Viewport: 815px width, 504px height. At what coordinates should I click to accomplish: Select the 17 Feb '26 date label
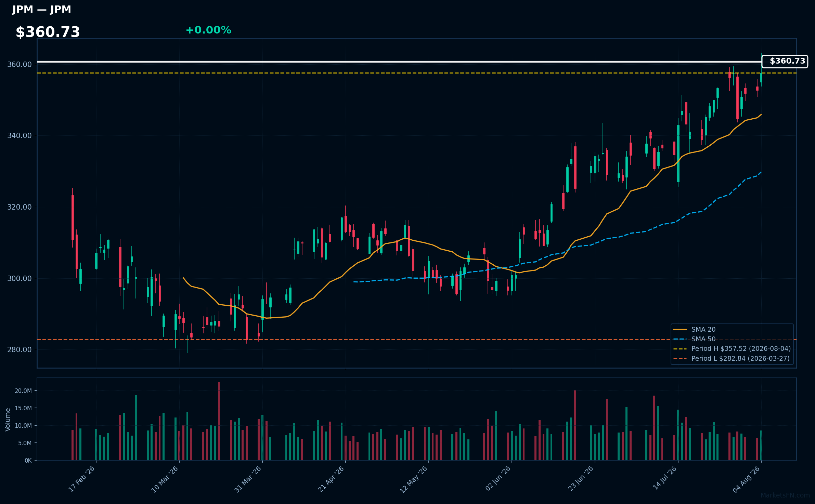[81, 479]
